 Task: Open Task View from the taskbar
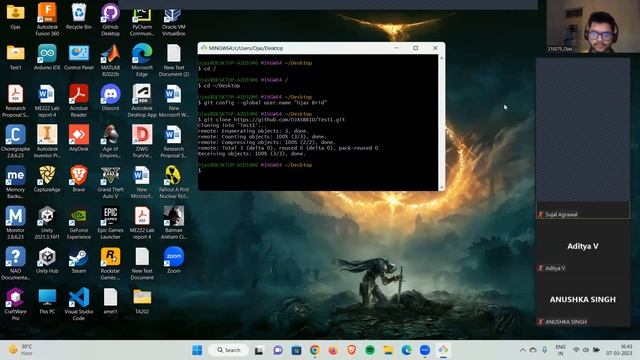[x=259, y=350]
